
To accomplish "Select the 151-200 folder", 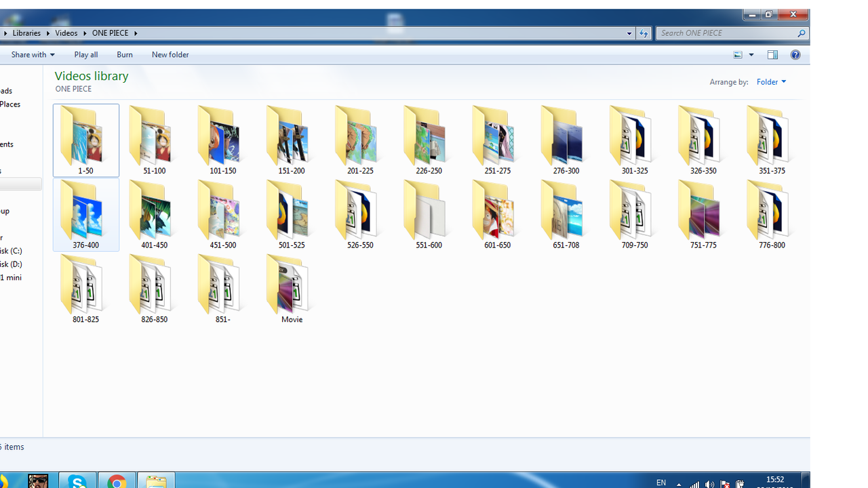I will [292, 140].
